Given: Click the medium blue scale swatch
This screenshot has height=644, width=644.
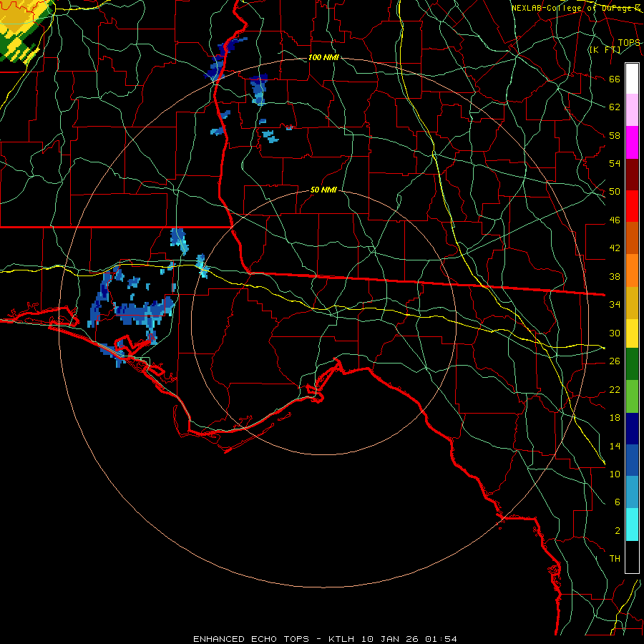Looking at the screenshot, I should (x=632, y=460).
